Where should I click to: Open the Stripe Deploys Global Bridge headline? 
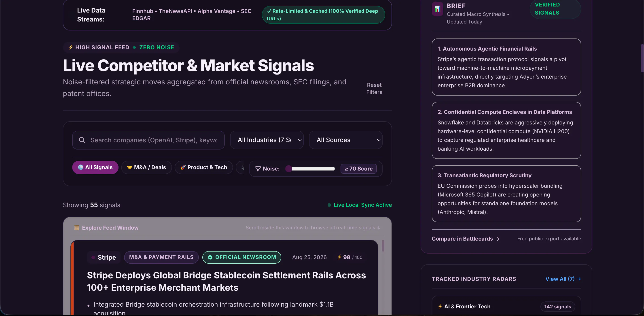[226, 281]
